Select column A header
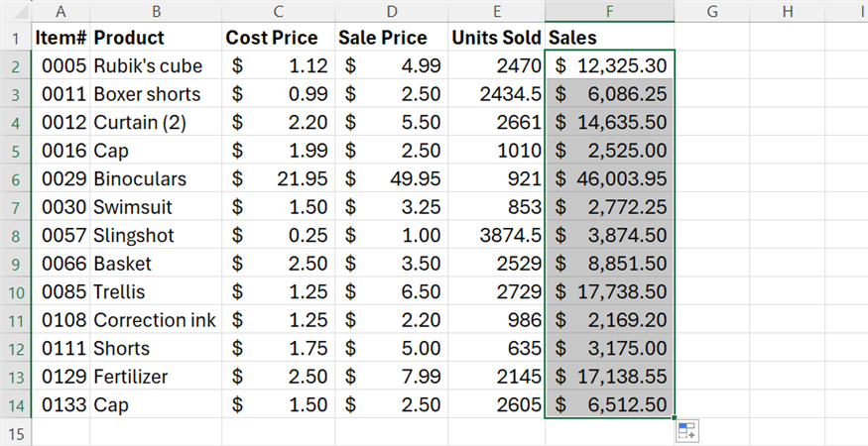The image size is (868, 446). click(x=61, y=11)
